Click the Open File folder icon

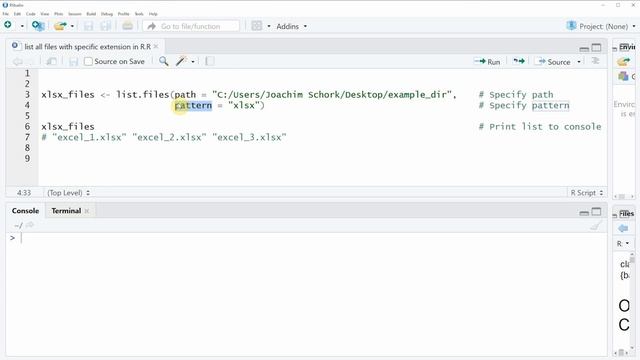click(x=60, y=26)
